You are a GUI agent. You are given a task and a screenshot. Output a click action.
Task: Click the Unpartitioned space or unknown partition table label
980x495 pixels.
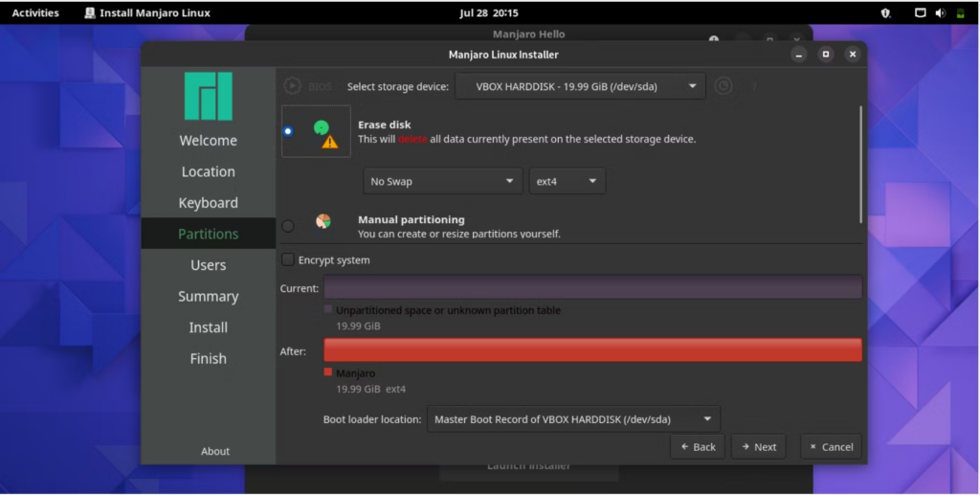(448, 310)
